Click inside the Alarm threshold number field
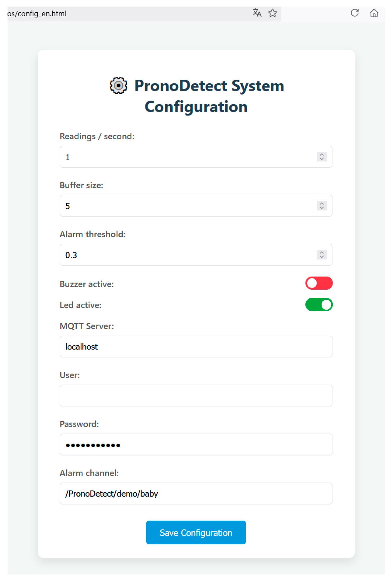This screenshot has height=582, width=392. point(186,255)
